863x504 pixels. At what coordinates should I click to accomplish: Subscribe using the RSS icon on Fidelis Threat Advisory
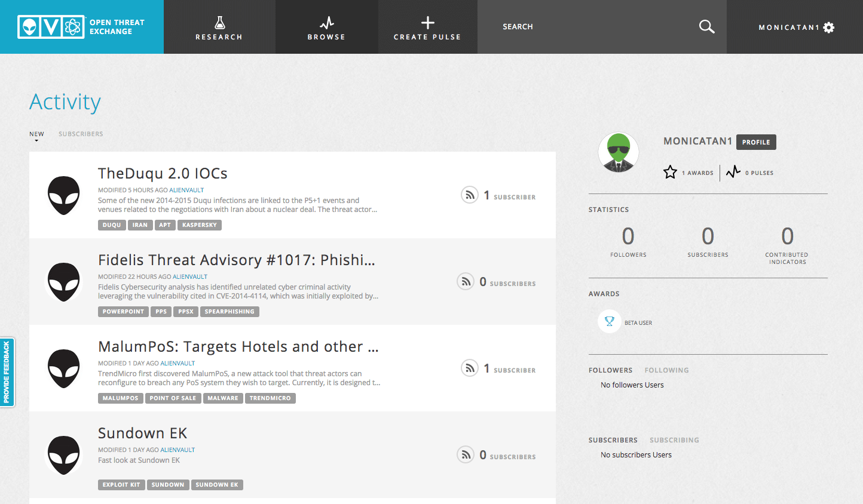coord(466,281)
